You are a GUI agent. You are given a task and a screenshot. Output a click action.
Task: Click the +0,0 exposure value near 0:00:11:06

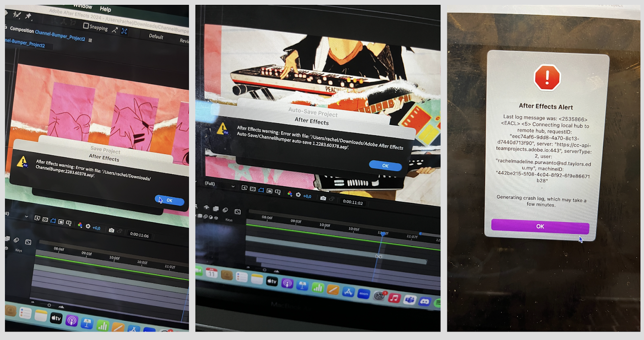(96, 228)
